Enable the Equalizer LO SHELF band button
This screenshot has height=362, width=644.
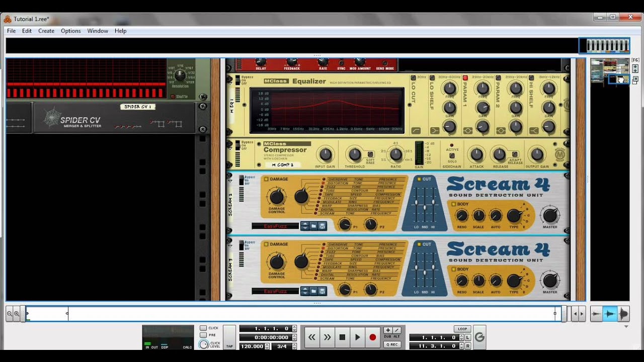(x=433, y=77)
